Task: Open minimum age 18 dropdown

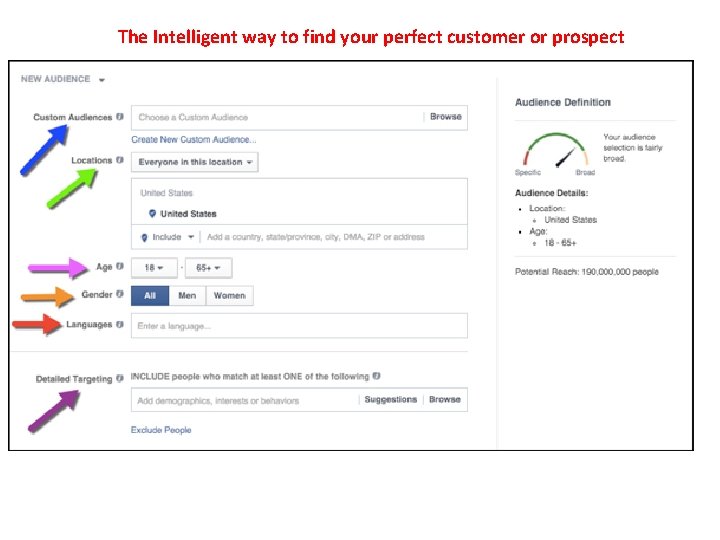Action: pyautogui.click(x=154, y=268)
